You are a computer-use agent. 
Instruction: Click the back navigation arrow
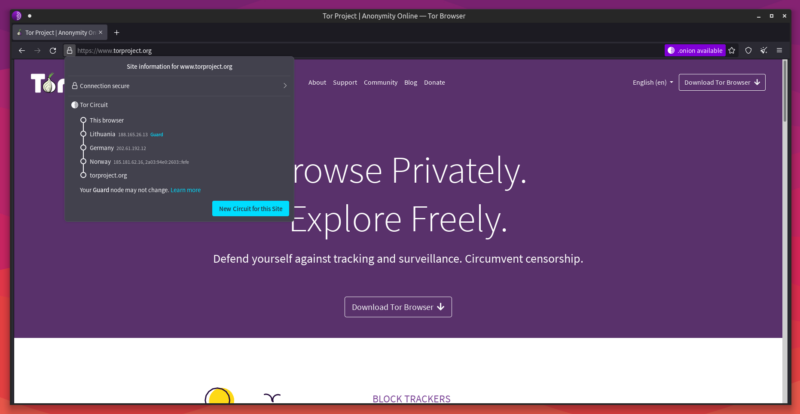[x=21, y=51]
